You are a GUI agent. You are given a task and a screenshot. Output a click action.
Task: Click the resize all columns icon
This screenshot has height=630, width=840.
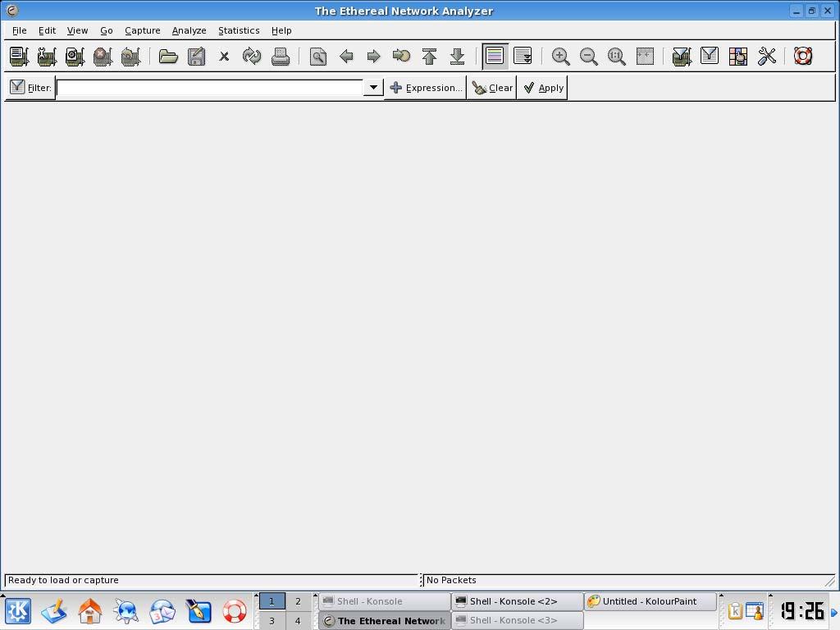click(645, 57)
